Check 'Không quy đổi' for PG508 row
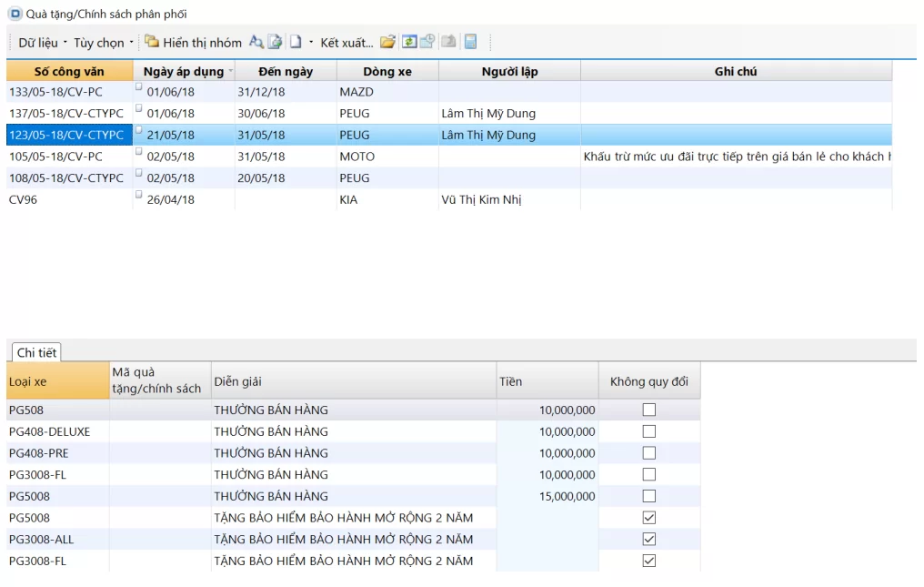The width and height of the screenshot is (924, 587). click(x=648, y=410)
